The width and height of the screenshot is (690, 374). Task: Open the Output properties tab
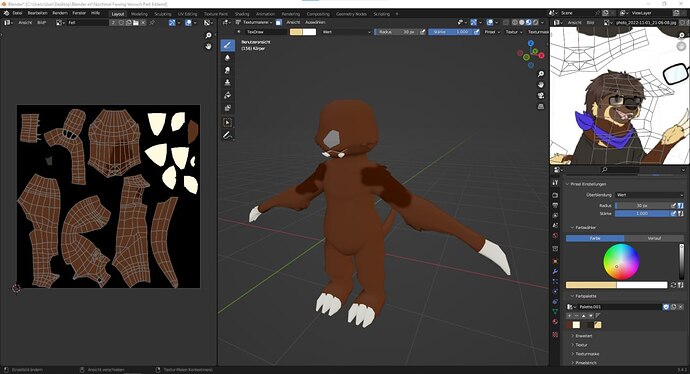click(x=555, y=205)
